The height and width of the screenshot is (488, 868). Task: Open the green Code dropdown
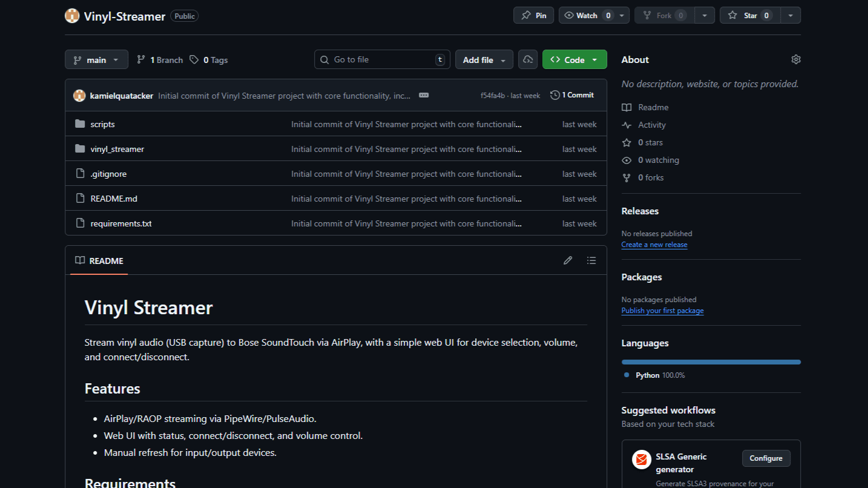tap(574, 60)
